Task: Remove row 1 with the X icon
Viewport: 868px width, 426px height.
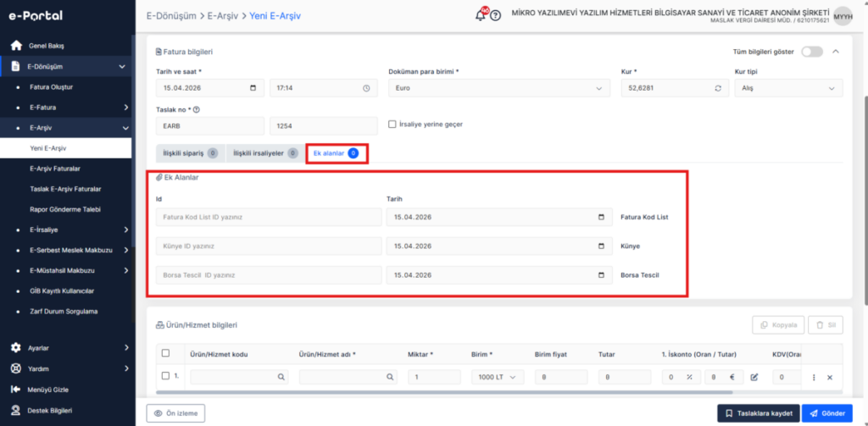Action: click(829, 378)
